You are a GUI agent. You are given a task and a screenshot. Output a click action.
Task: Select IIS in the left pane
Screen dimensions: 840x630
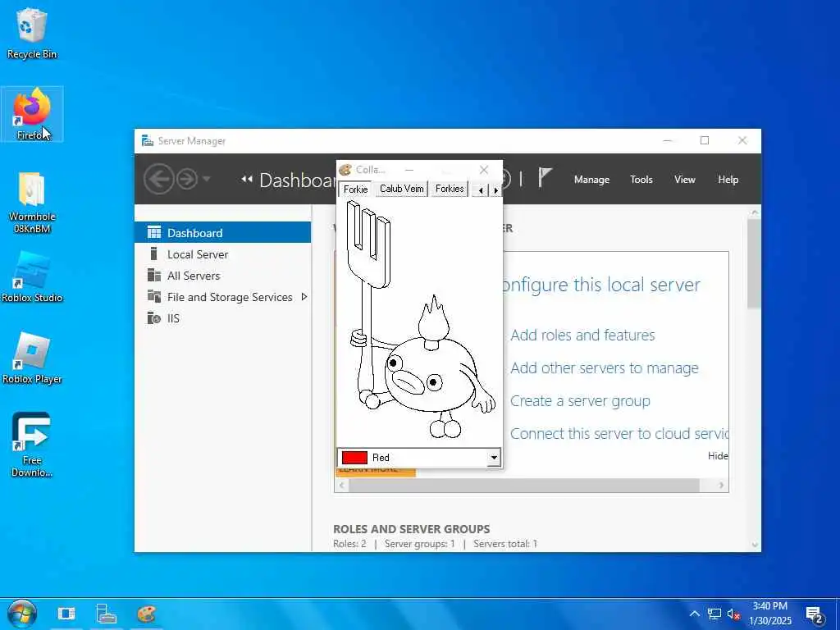coord(222,318)
